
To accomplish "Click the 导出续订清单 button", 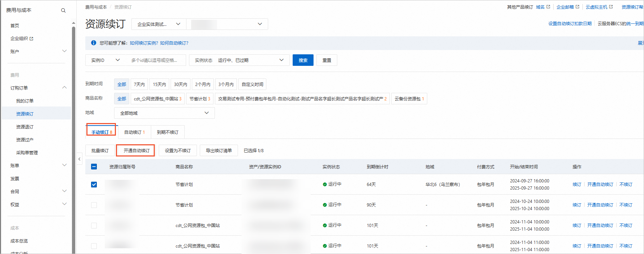I will [x=219, y=150].
